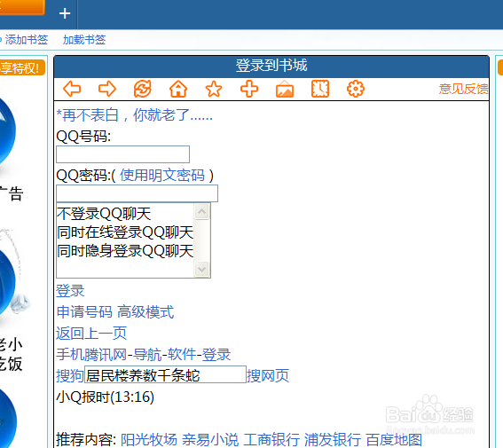Click 添加书签 in the bookmark bar
This screenshot has width=503, height=448.
pos(27,40)
